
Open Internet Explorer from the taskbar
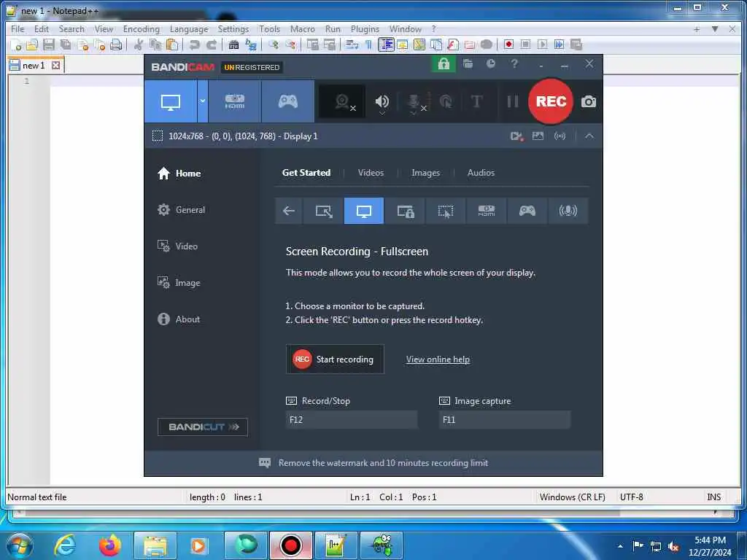click(x=65, y=545)
